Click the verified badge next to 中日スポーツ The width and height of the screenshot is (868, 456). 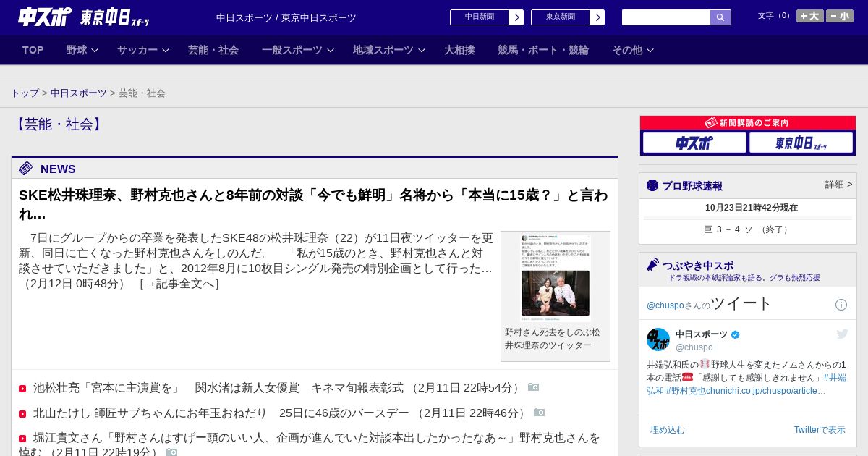click(736, 334)
